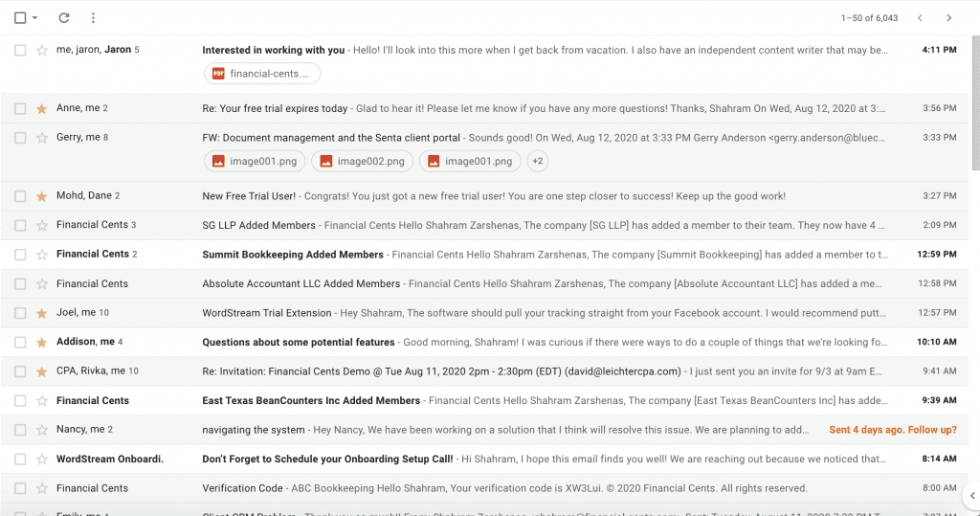The image size is (980, 516).
Task: Select checkbox for Addison questions email
Action: pos(20,342)
